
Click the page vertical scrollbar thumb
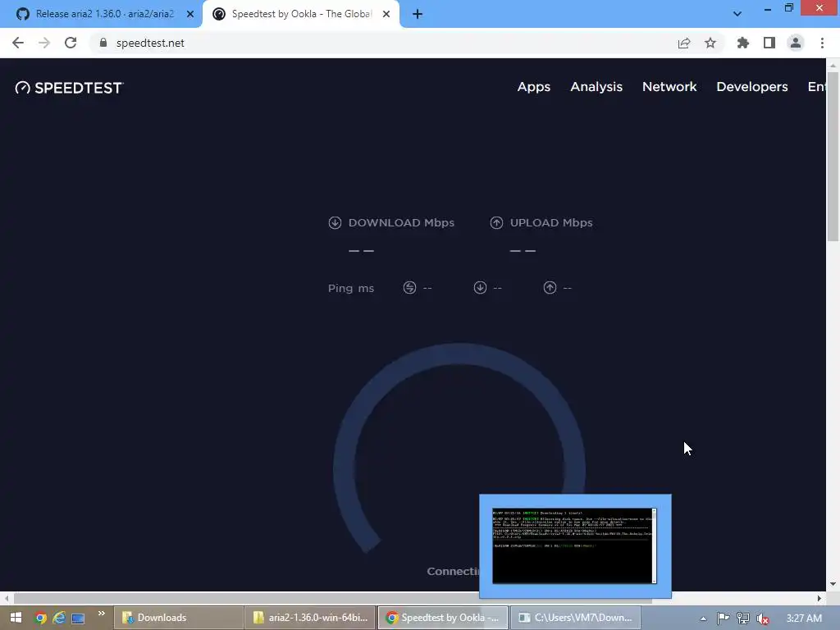pos(833,155)
